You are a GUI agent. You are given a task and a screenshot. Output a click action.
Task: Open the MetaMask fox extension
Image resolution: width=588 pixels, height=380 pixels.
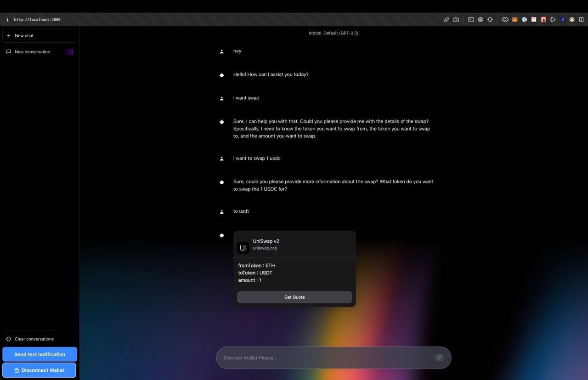[x=514, y=20]
